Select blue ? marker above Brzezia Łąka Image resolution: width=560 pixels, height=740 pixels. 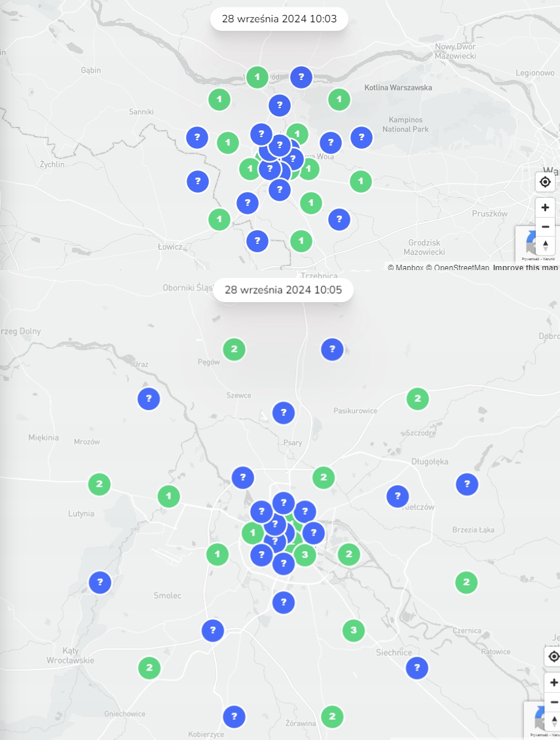click(x=467, y=484)
